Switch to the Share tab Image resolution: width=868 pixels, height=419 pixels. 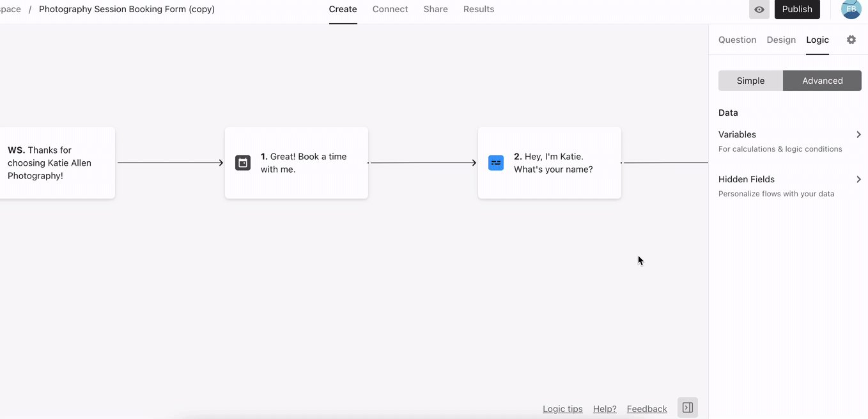click(x=435, y=10)
